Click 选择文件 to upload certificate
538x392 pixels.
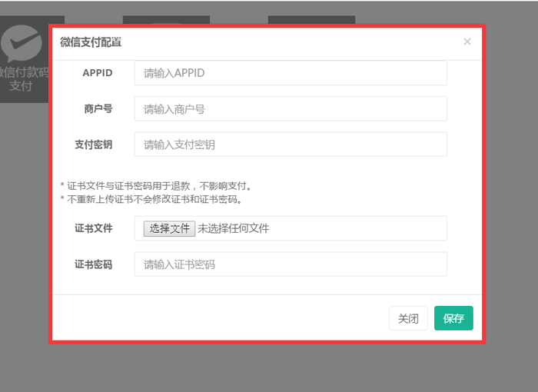tap(170, 228)
